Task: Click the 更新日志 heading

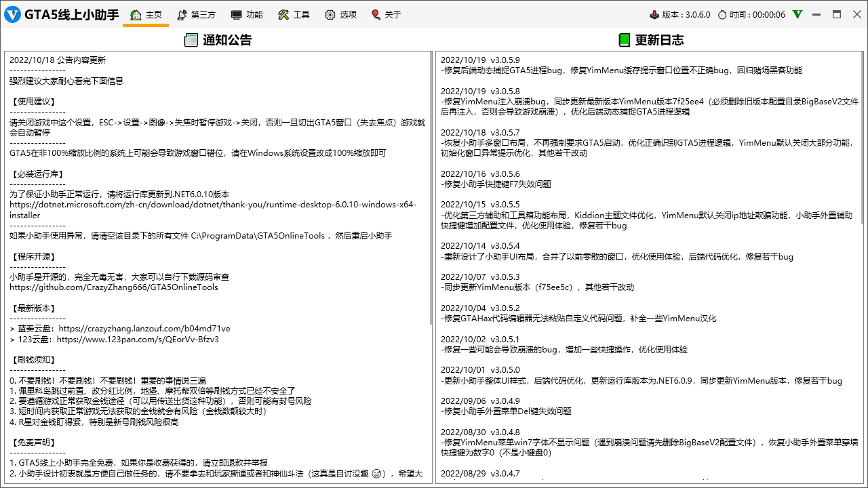Action: click(659, 40)
